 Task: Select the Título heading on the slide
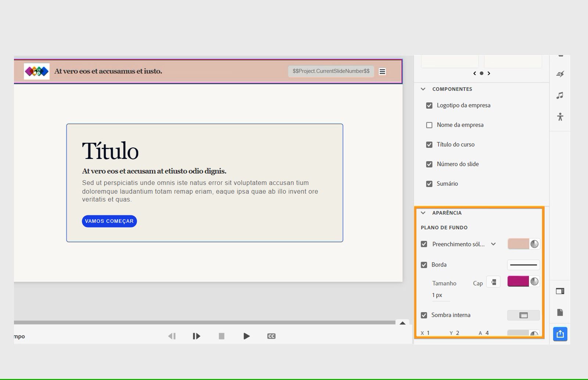pos(110,151)
